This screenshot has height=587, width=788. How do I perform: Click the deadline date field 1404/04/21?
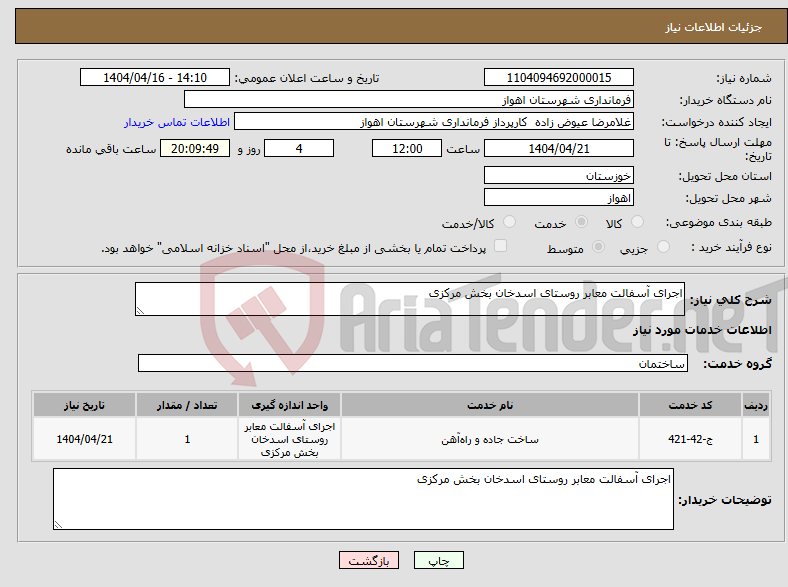558,148
